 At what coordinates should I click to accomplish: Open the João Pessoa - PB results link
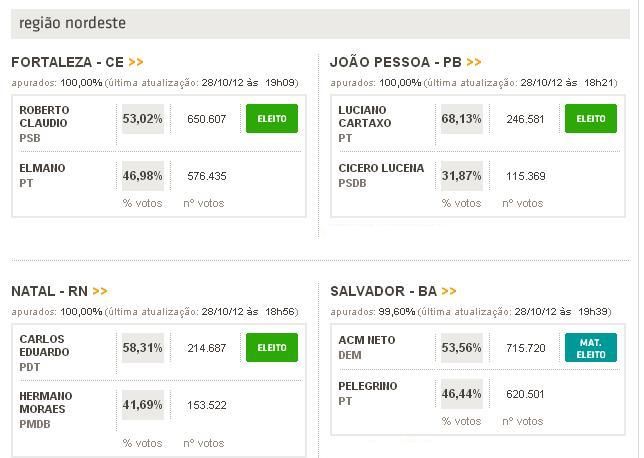(395, 62)
